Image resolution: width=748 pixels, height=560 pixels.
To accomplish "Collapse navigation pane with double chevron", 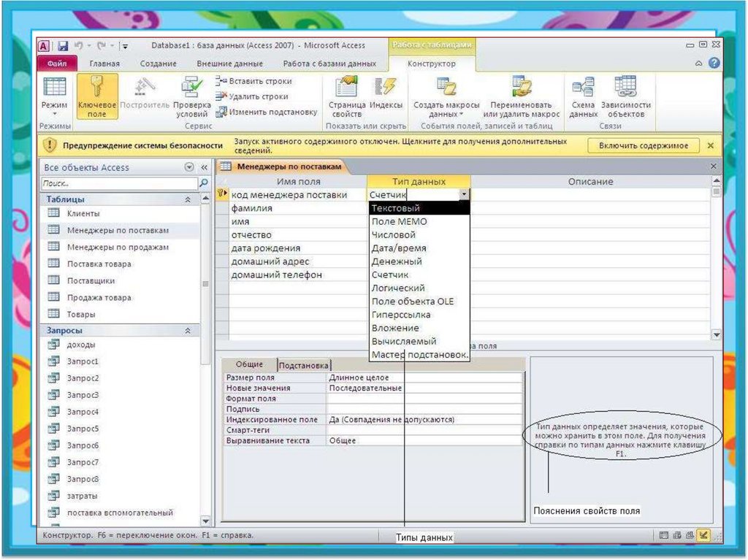I will pos(205,167).
